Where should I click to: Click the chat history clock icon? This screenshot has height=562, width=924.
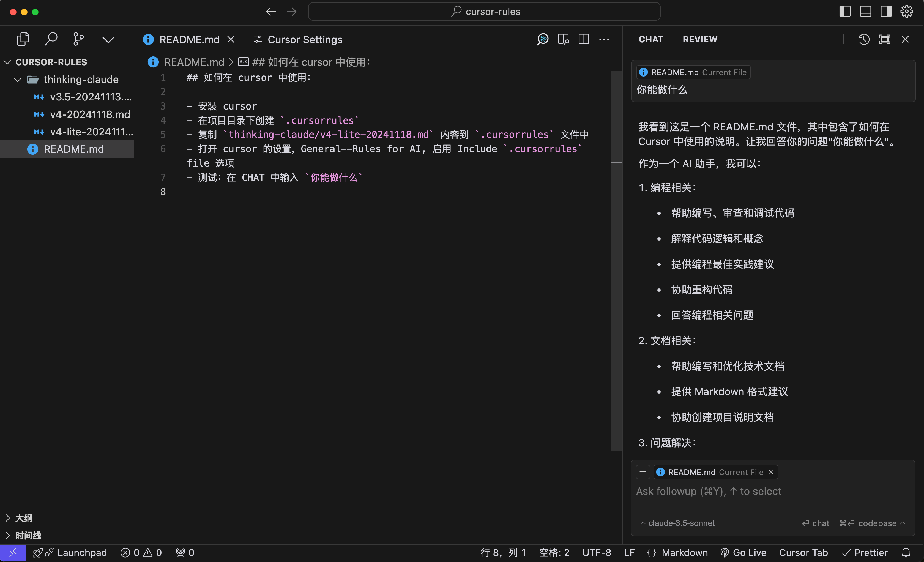point(864,39)
